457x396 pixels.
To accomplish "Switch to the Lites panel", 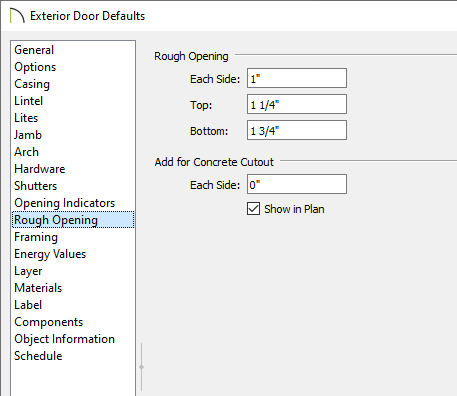I will 26,118.
